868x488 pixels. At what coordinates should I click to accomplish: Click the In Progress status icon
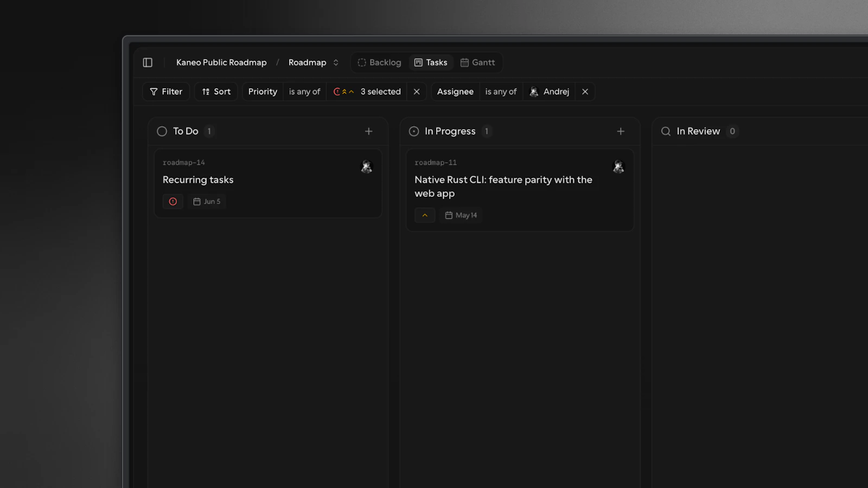(x=414, y=131)
